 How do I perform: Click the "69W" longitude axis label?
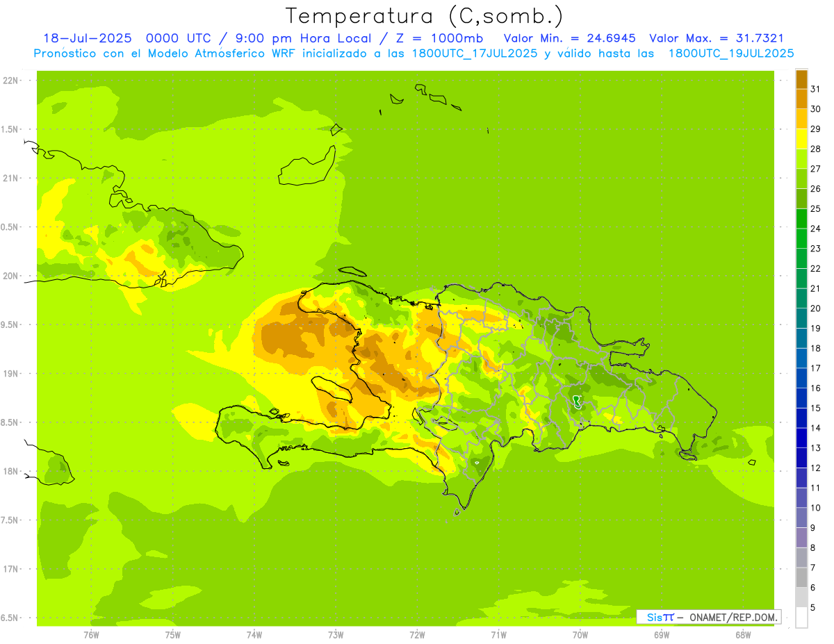662,635
